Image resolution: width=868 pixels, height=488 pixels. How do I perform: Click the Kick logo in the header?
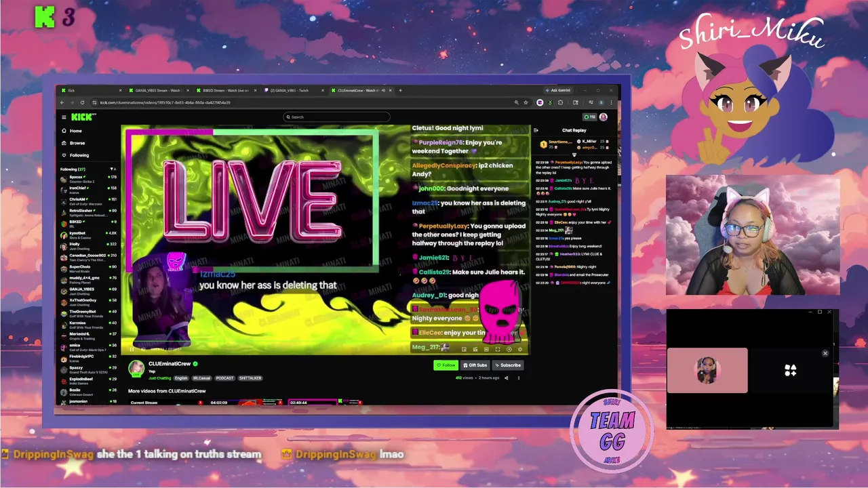[x=83, y=117]
